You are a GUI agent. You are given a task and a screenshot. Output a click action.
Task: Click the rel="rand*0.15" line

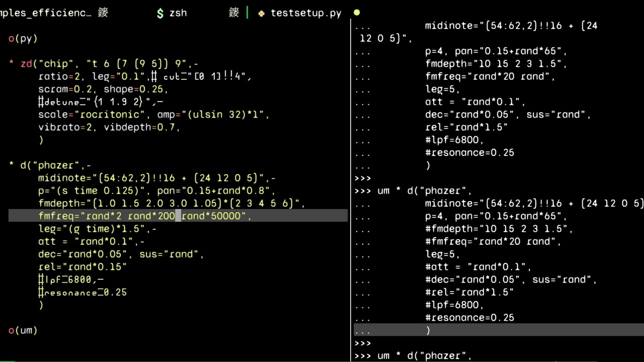(83, 267)
